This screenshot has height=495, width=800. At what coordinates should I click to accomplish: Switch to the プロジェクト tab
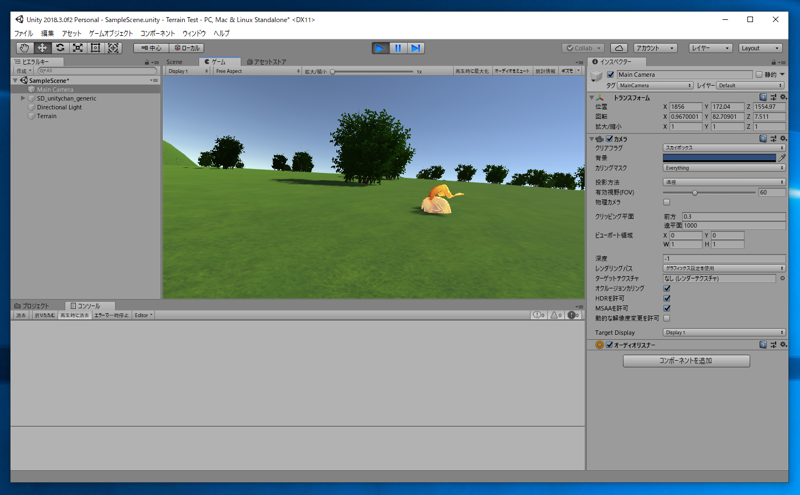tap(32, 306)
